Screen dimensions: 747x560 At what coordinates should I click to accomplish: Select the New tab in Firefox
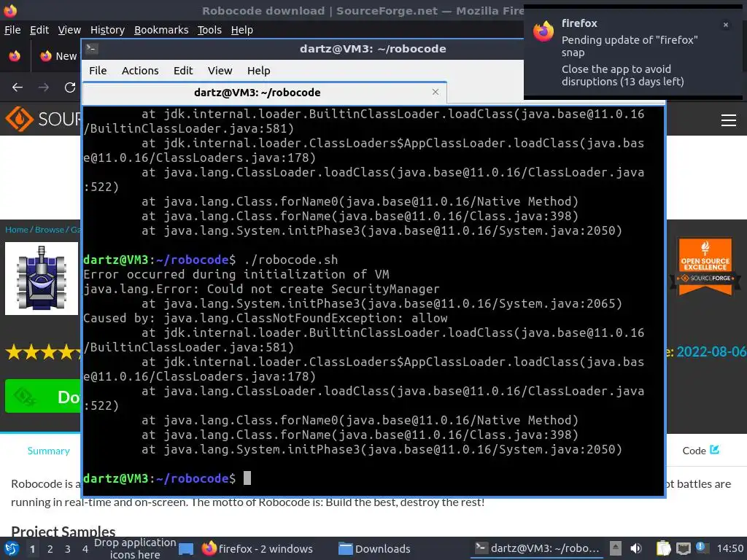(57, 56)
